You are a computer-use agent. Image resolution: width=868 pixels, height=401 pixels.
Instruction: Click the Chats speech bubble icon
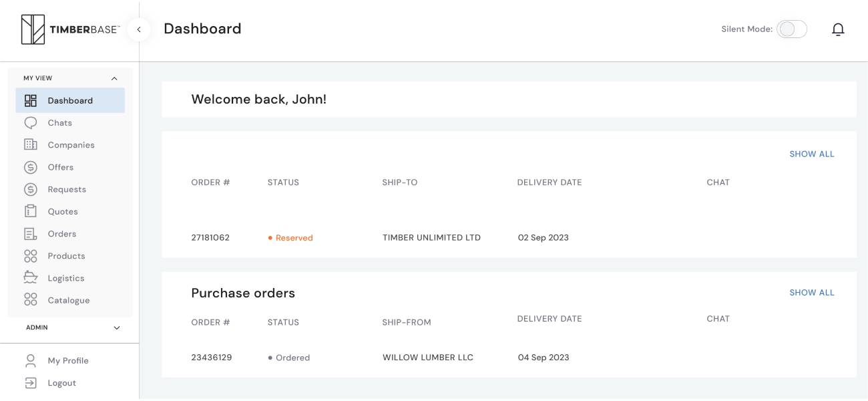coord(31,123)
